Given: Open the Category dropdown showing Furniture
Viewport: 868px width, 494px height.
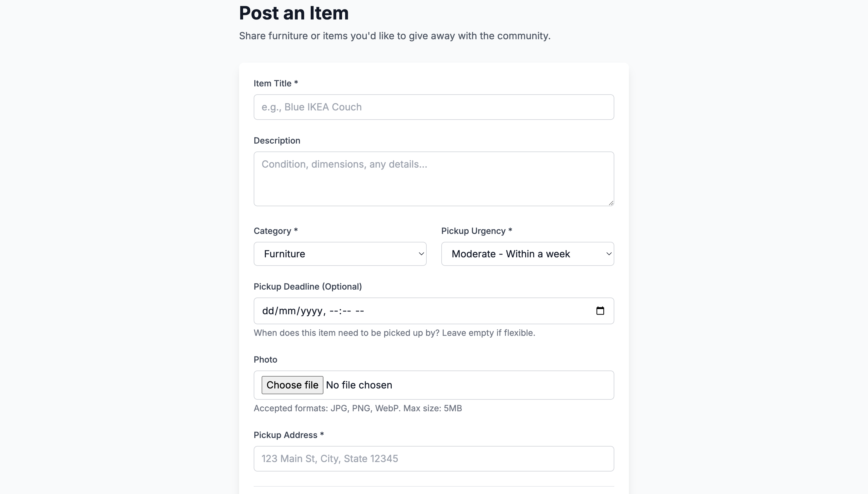Looking at the screenshot, I should [340, 254].
